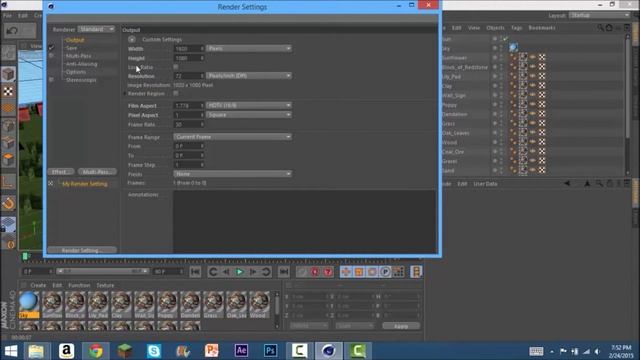
Task: Toggle the Parameter (P) keyframe icon
Action: pyautogui.click(x=385, y=272)
